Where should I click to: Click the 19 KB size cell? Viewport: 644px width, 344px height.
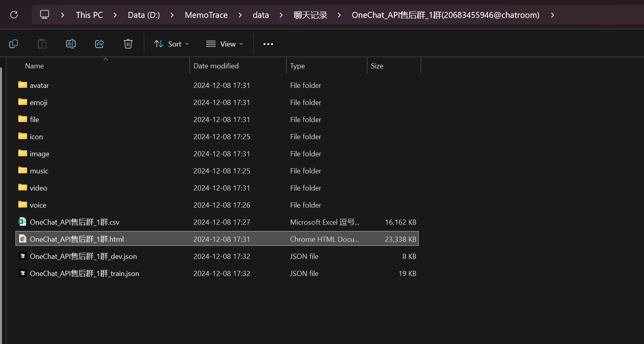[x=407, y=274]
